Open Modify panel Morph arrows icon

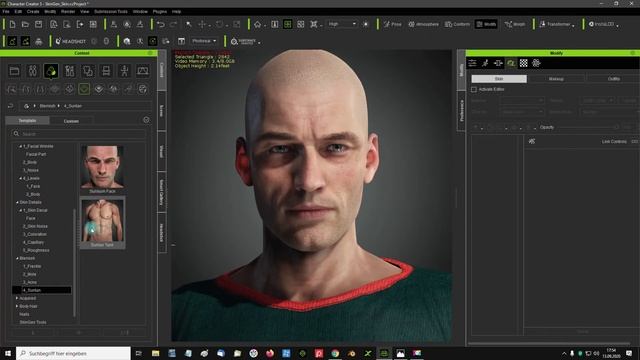click(x=498, y=63)
